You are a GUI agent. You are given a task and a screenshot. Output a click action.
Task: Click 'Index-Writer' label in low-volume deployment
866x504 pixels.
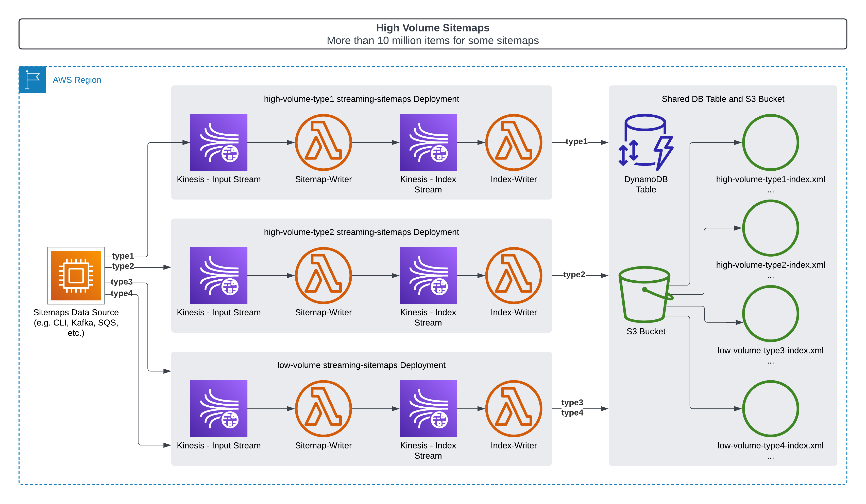coord(513,445)
